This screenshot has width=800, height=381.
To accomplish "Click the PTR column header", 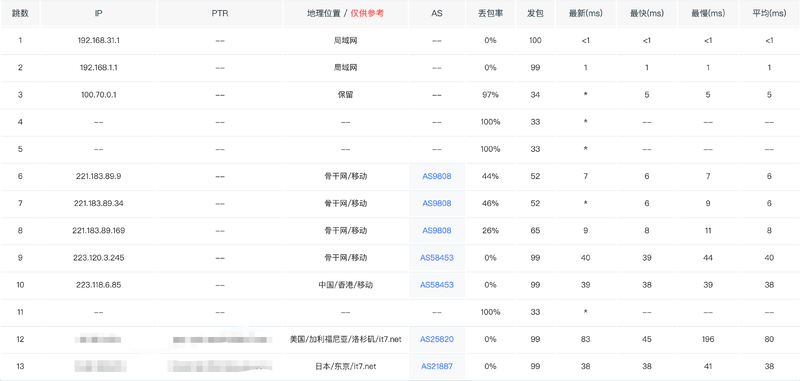I will click(219, 14).
